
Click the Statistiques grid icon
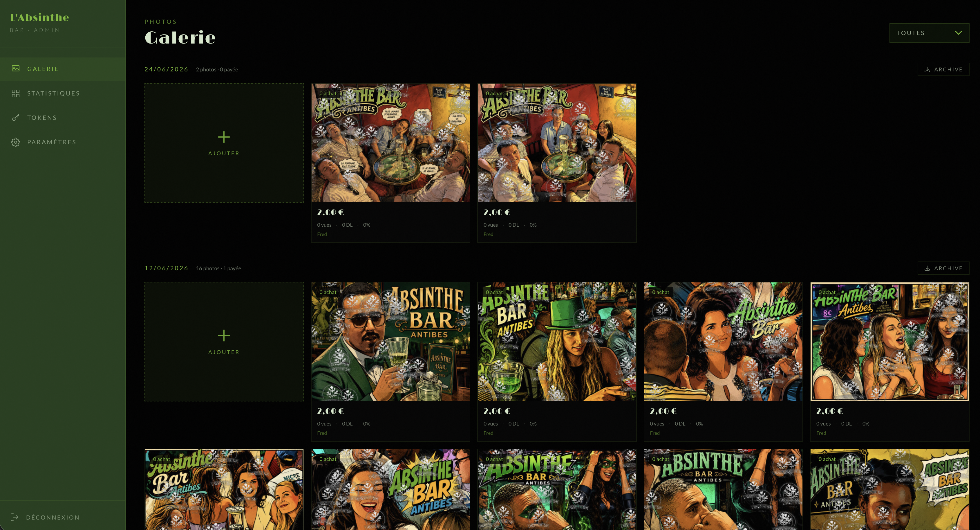(x=16, y=93)
